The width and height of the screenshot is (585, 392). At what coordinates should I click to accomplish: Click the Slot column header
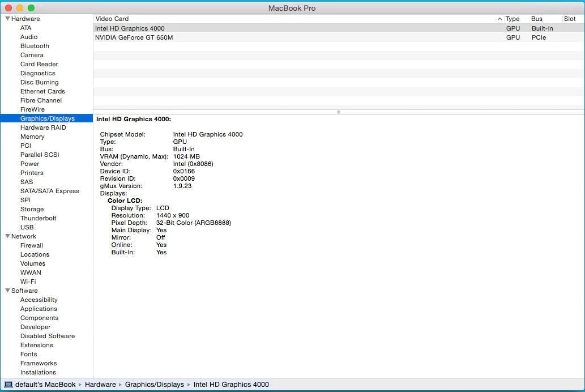[569, 19]
